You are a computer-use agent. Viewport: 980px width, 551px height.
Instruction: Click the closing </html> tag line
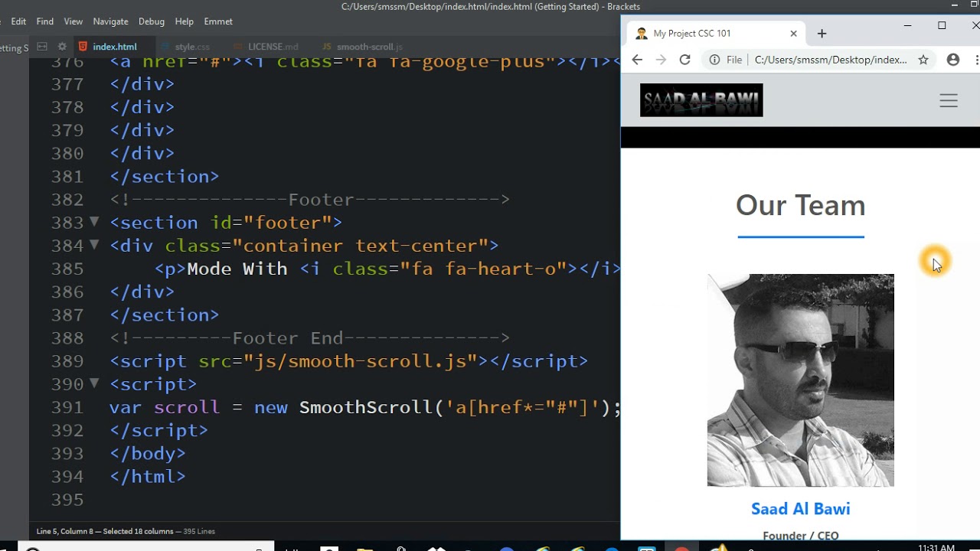(x=148, y=476)
